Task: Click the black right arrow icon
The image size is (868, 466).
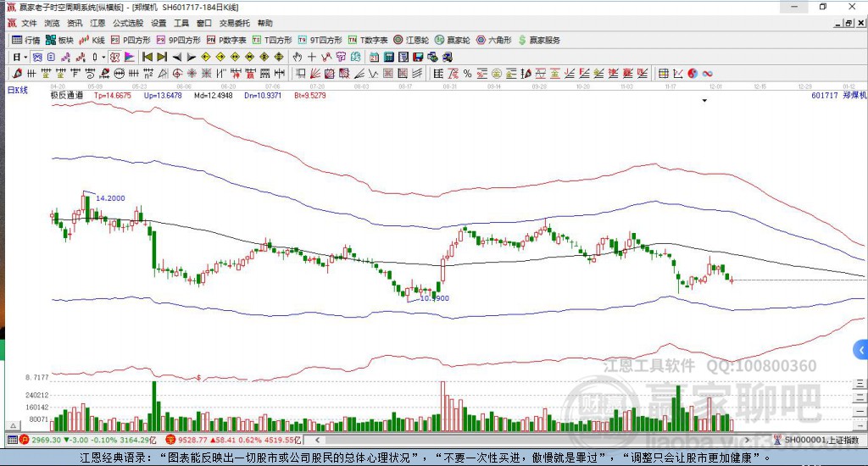Action: click(192, 57)
